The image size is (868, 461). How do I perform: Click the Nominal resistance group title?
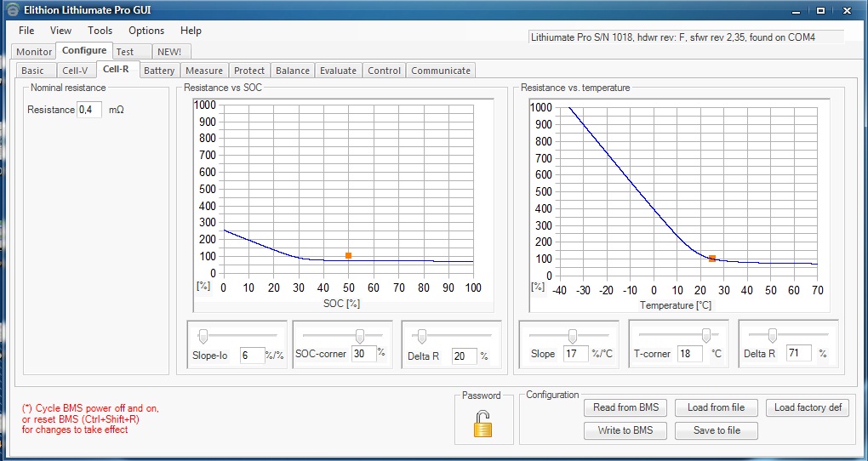(68, 88)
